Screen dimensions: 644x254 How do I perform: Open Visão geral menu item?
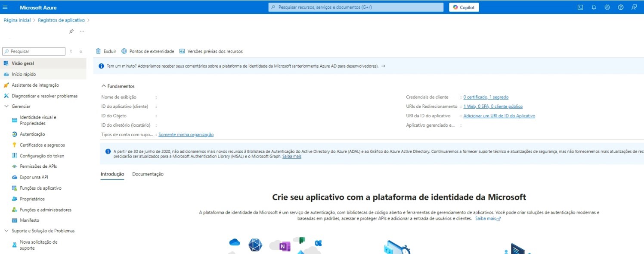[43, 63]
